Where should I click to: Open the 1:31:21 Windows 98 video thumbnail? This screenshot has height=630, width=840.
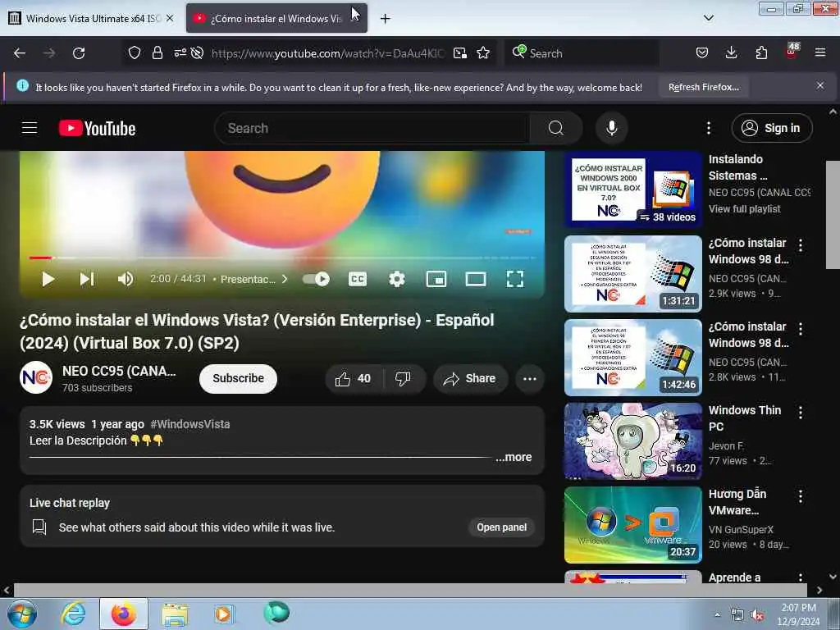point(632,274)
